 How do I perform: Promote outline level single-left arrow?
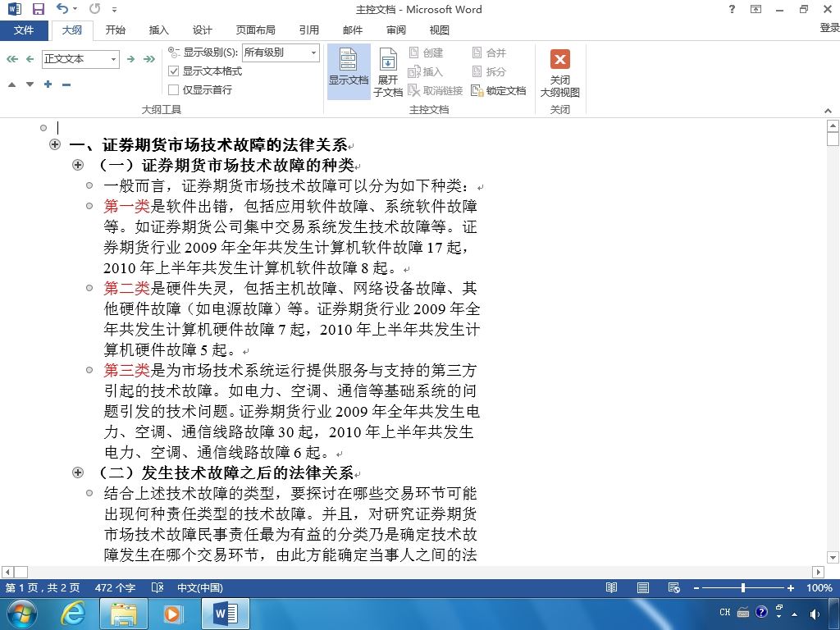pos(30,59)
